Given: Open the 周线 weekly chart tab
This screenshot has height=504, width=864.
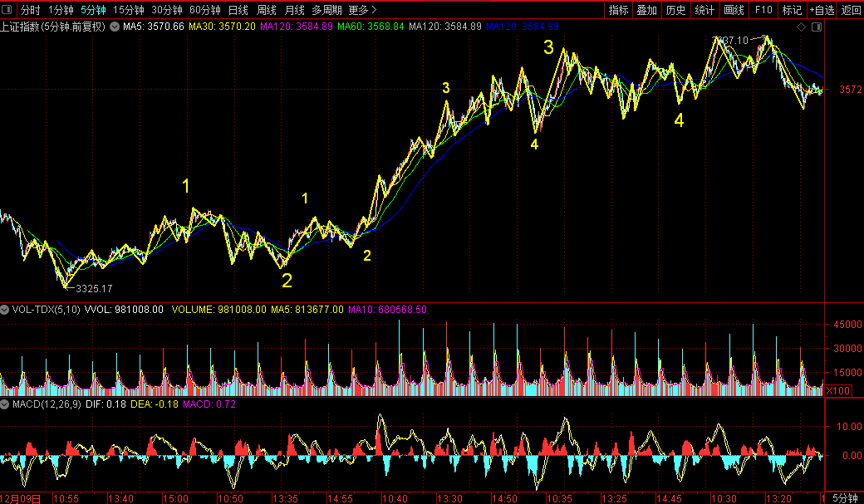Looking at the screenshot, I should (267, 10).
